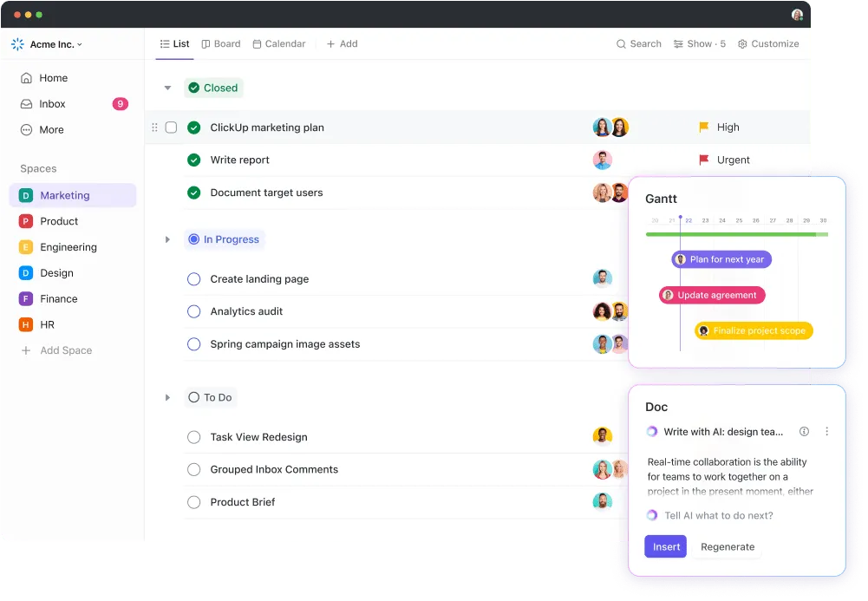Open the Customize settings
868x601 pixels.
tap(768, 43)
